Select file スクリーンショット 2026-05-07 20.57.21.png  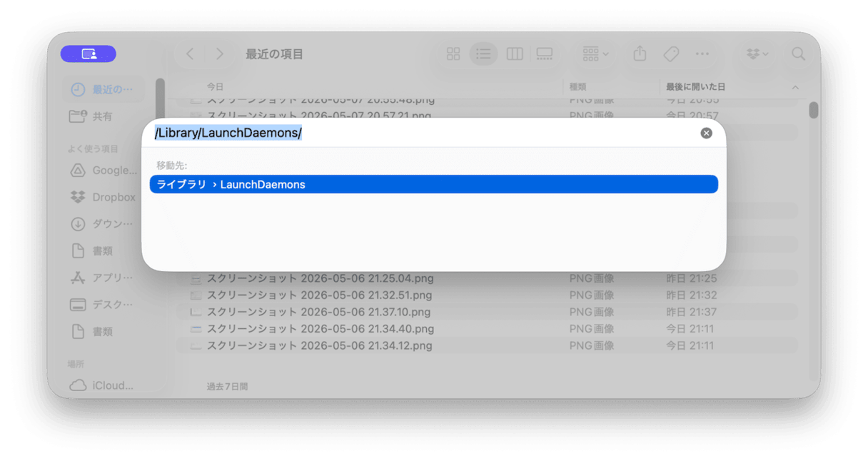(x=487, y=115)
